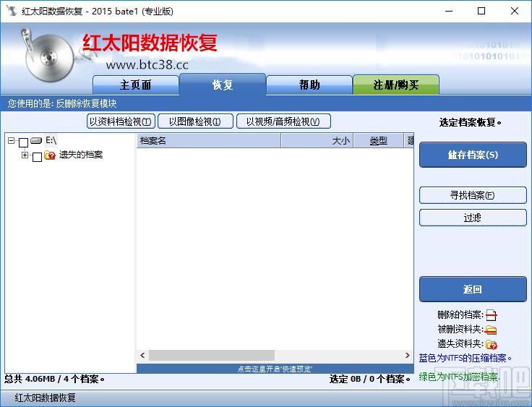Sort by 档案名 column header
The image size is (532, 407).
(209, 140)
